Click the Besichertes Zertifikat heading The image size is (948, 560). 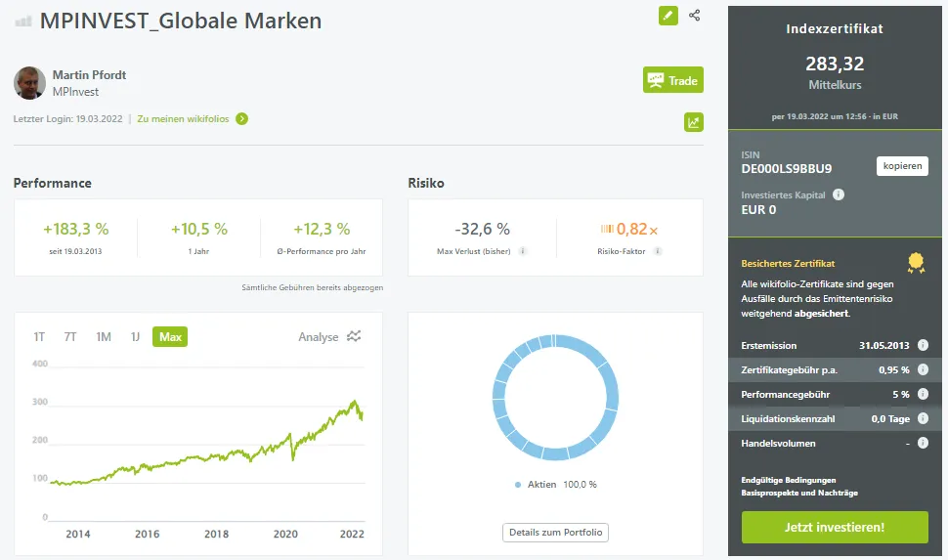tap(788, 264)
